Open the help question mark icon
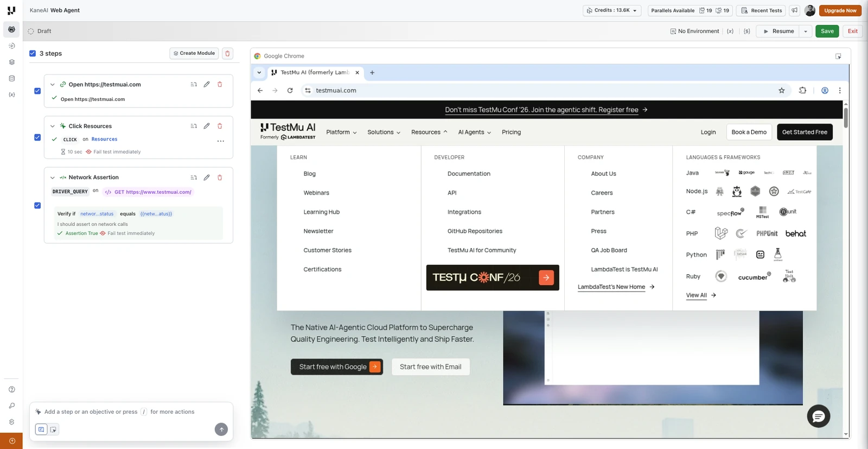868x449 pixels. click(x=11, y=389)
